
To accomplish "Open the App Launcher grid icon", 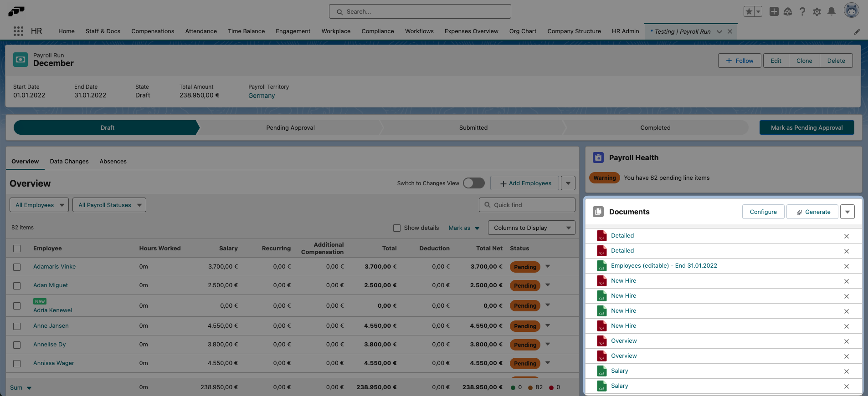I will coord(18,31).
